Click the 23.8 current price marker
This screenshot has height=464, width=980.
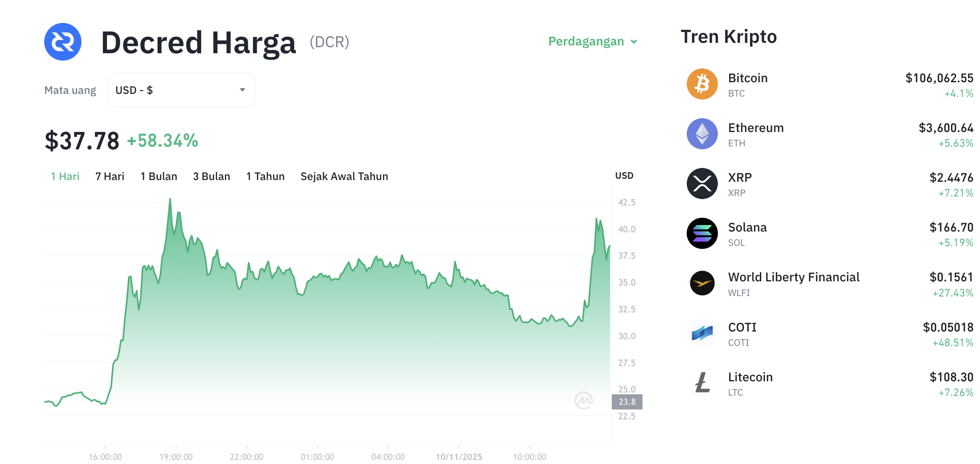click(x=627, y=402)
